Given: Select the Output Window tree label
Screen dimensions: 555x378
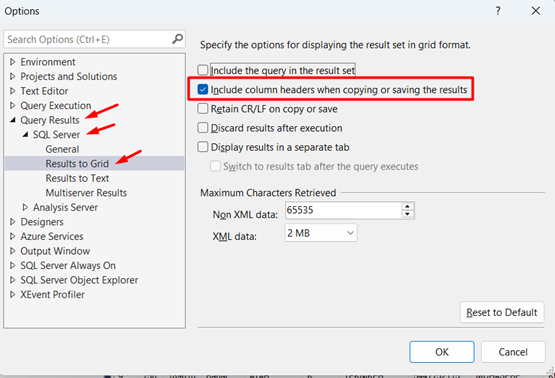Looking at the screenshot, I should 55,251.
